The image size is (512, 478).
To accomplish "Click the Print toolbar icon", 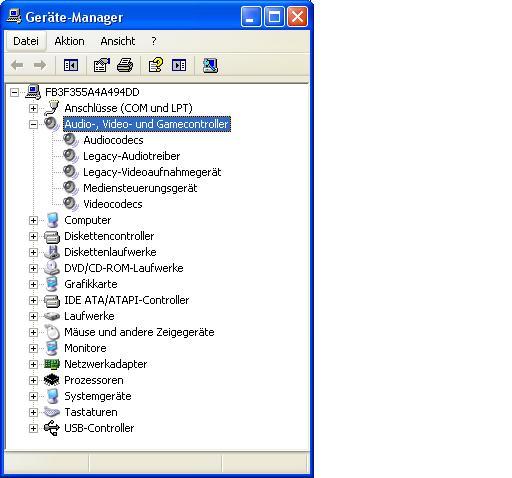I will [x=125, y=65].
